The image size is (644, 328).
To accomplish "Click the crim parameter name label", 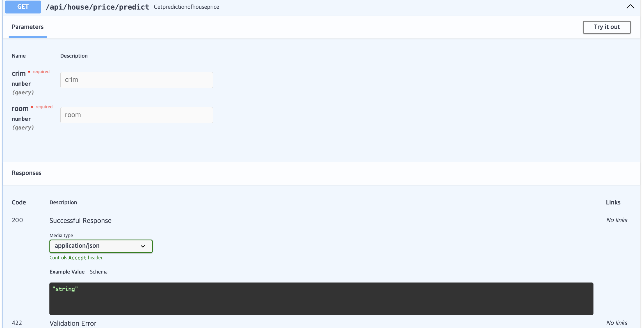I will 19,74.
